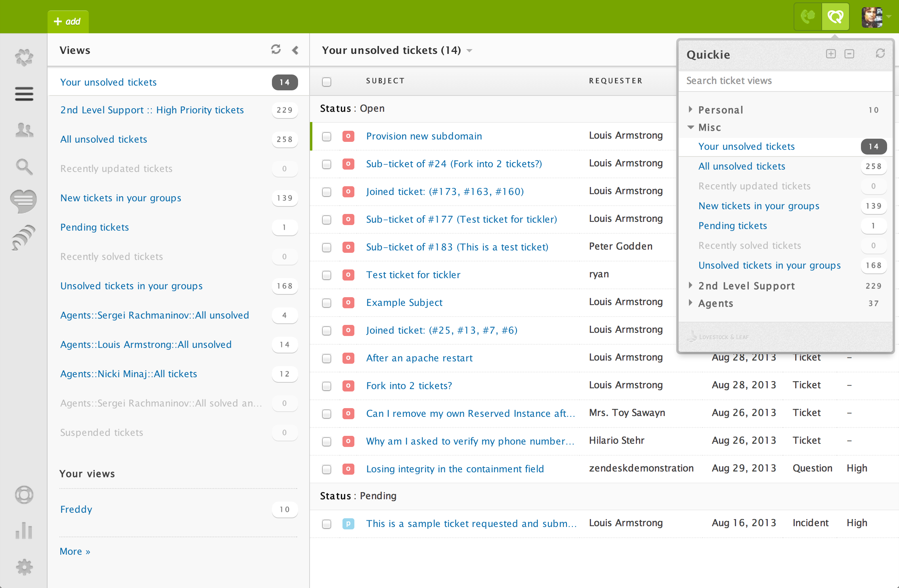Open the user avatar menu
The height and width of the screenshot is (588, 899).
click(876, 17)
